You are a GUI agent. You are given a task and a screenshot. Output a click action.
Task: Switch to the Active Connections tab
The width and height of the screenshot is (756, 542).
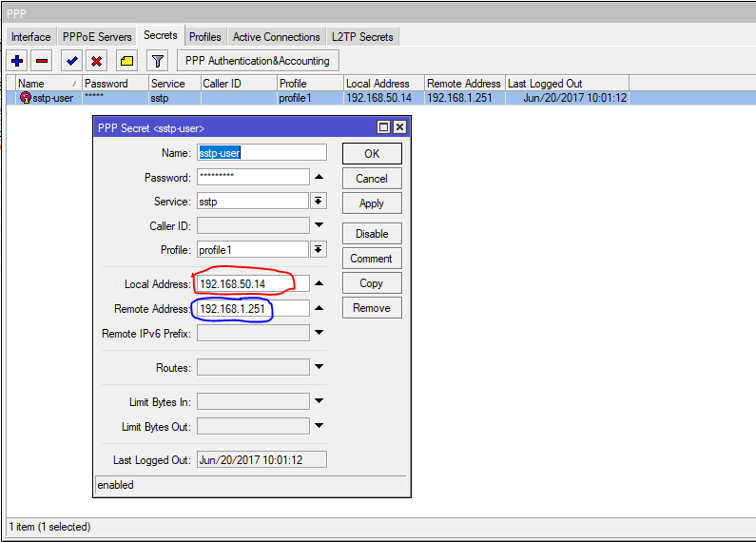click(276, 37)
